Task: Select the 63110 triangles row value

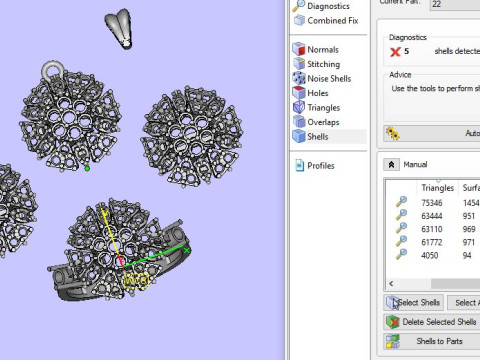Action: pos(432,229)
